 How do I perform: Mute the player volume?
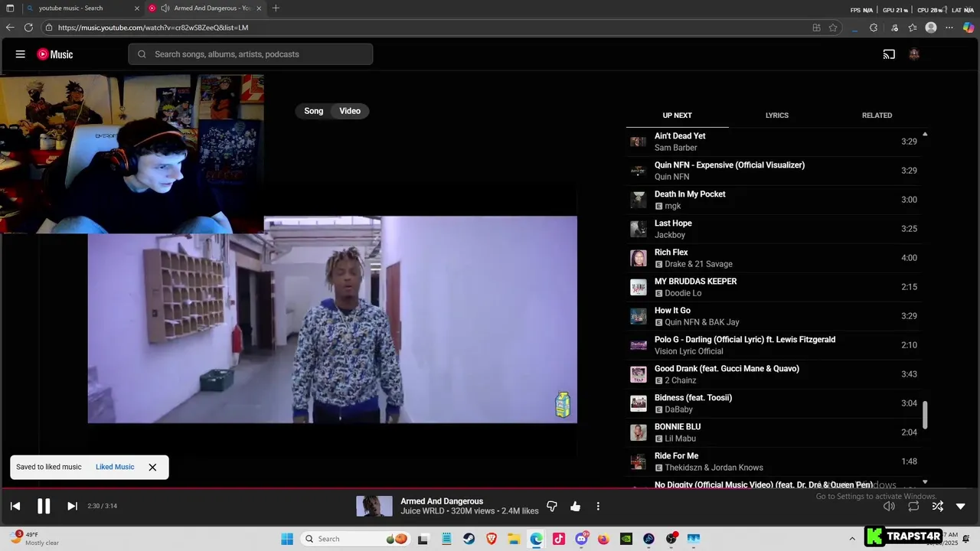point(889,507)
